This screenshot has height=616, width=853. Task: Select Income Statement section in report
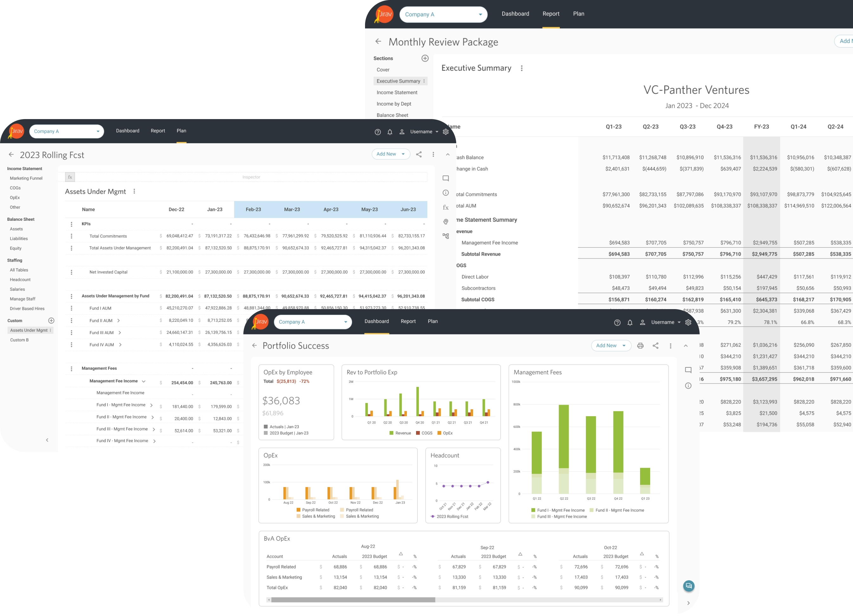coord(397,92)
